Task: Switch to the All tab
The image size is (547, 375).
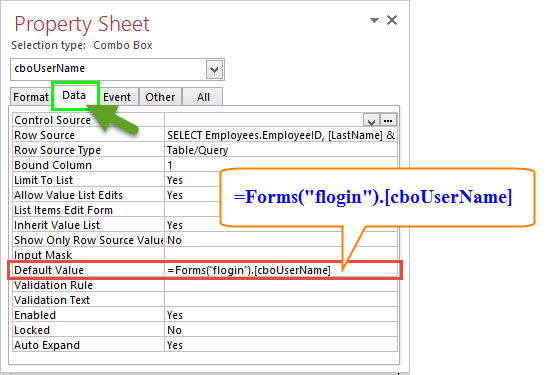Action: point(203,97)
